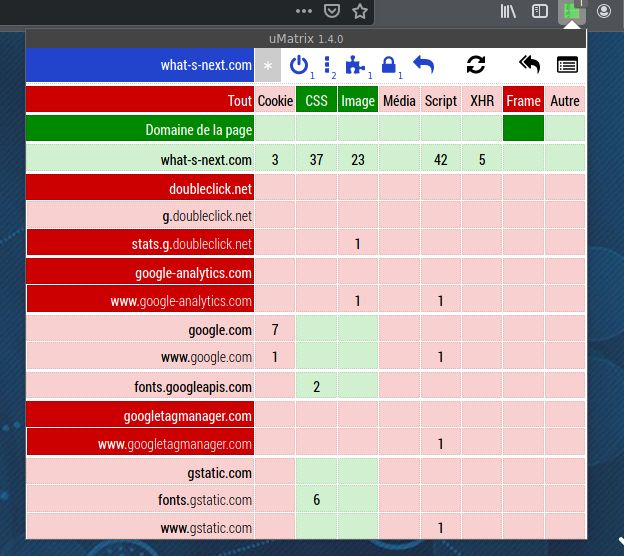The height and width of the screenshot is (556, 624).
Task: Click the black double-arrow revert all icon
Action: pos(529,66)
